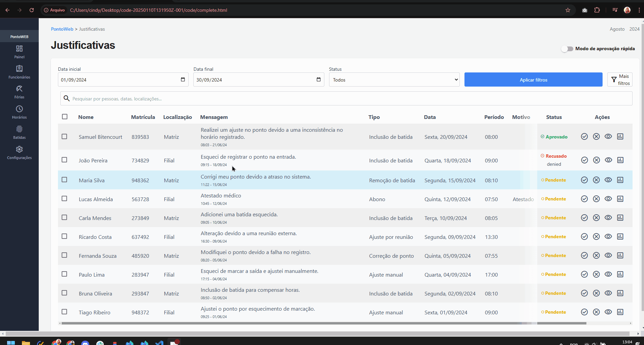This screenshot has width=644, height=345.
Task: Open the Status dropdown showing Todos
Action: coord(394,80)
